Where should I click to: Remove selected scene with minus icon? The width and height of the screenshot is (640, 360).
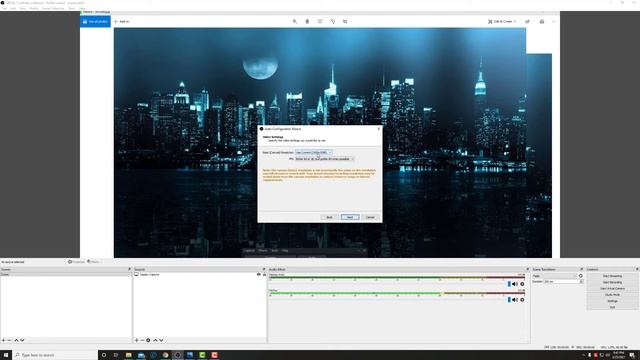click(x=9, y=340)
